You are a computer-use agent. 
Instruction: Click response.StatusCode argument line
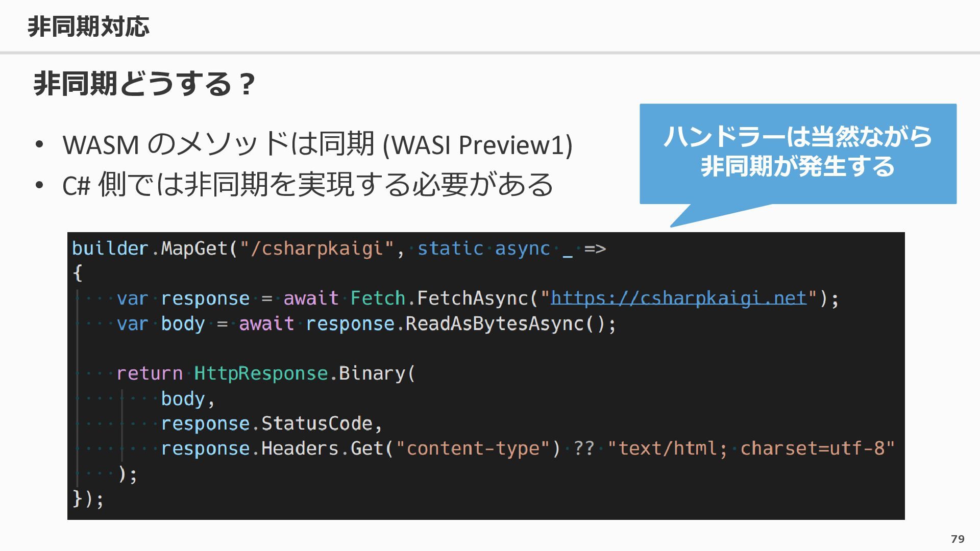pos(266,423)
